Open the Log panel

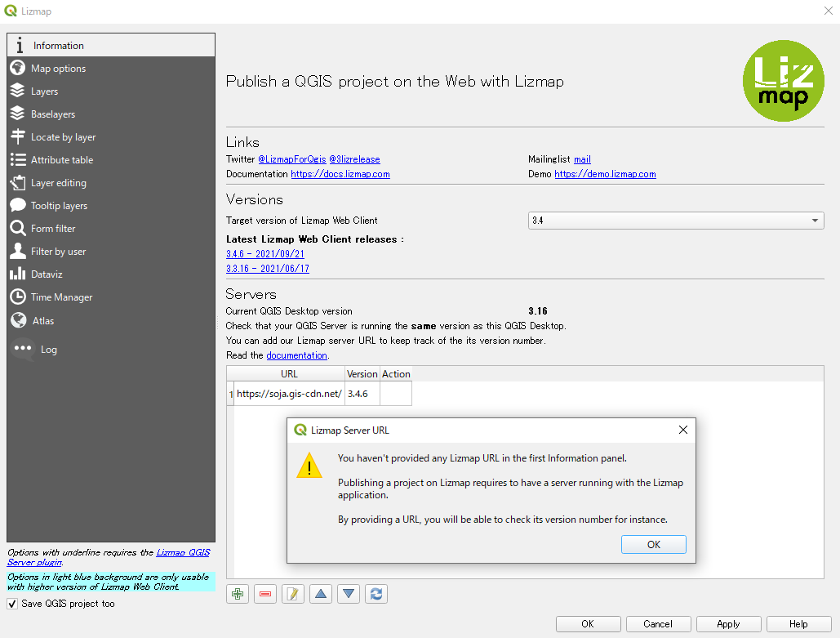[x=47, y=349]
